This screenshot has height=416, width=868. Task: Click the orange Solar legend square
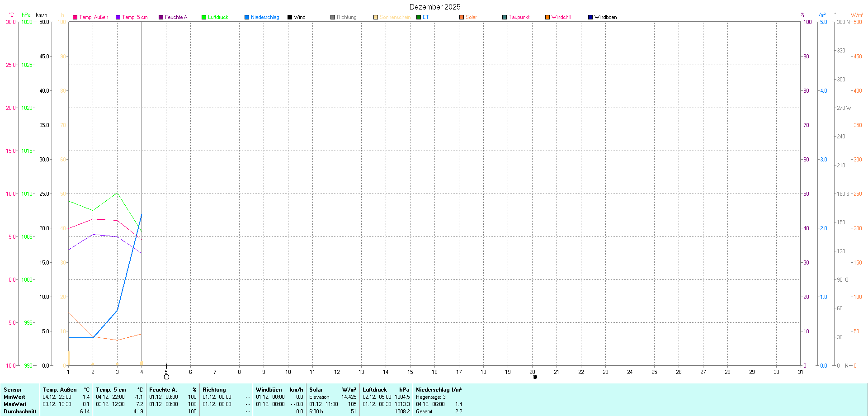[x=462, y=17]
